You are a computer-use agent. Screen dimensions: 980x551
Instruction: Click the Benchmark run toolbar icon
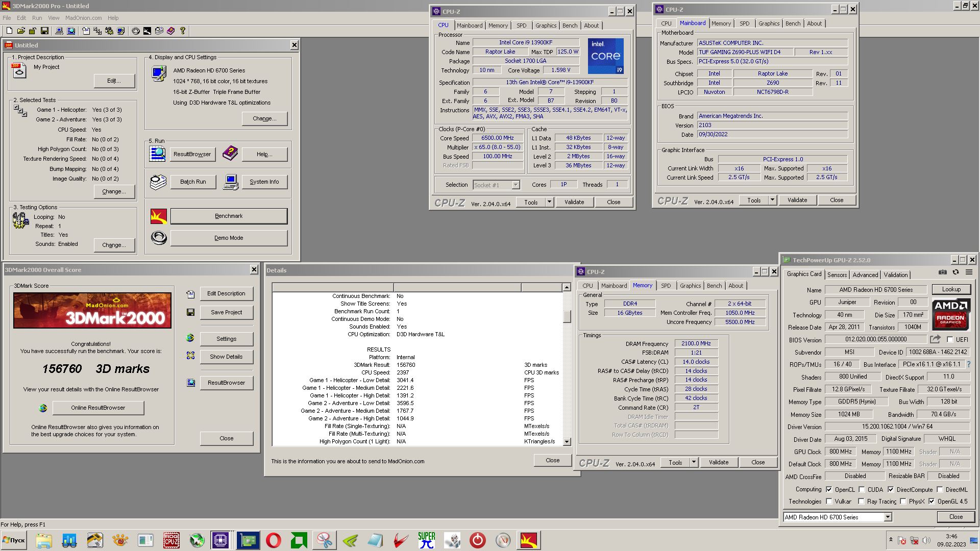(147, 31)
